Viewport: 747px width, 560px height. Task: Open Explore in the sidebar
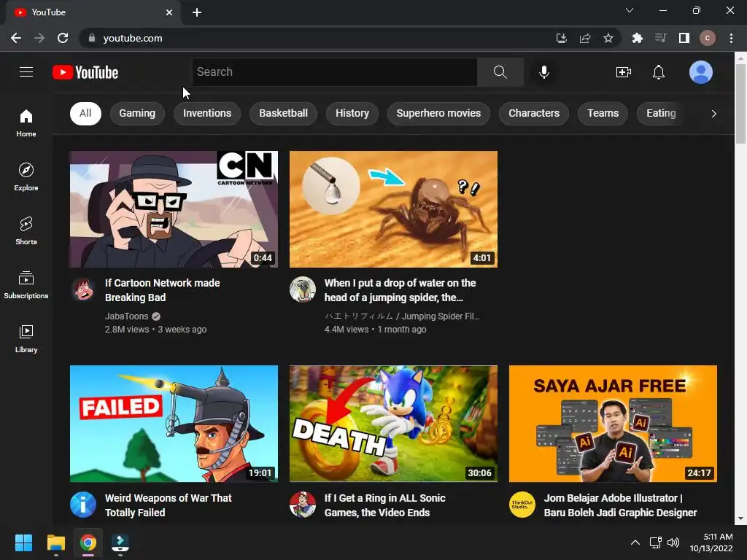click(26, 177)
